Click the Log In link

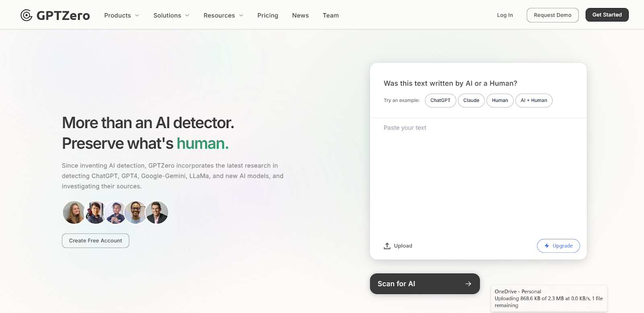[x=505, y=15]
